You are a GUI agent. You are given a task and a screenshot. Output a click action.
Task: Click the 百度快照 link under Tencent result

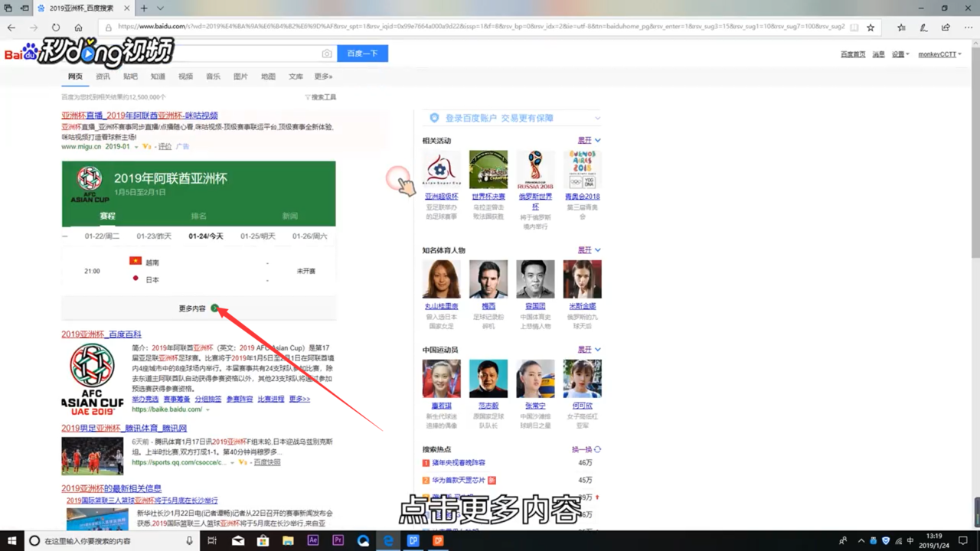(x=267, y=463)
